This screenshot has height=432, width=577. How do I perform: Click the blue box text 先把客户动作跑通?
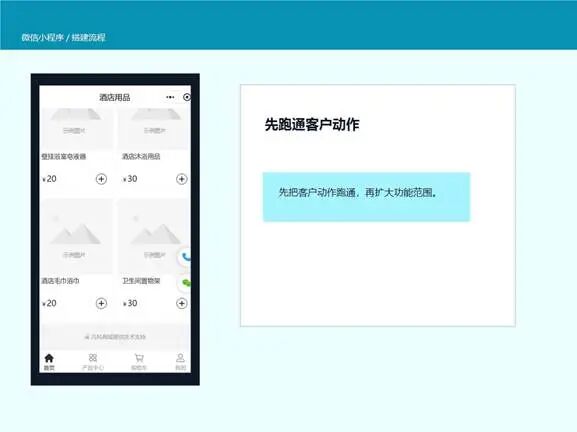317,192
